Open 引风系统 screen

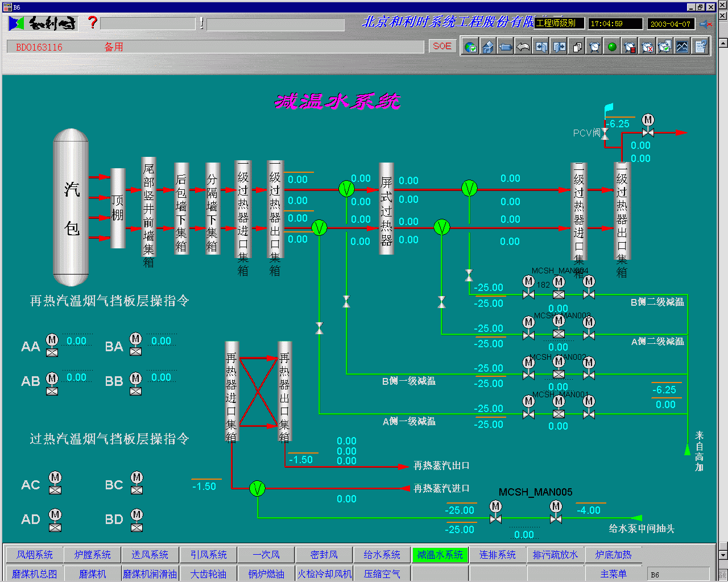pyautogui.click(x=208, y=555)
